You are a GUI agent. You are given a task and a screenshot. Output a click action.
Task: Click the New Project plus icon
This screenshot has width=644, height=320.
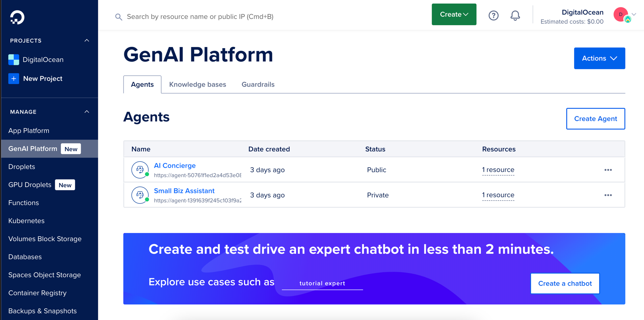[x=14, y=79]
